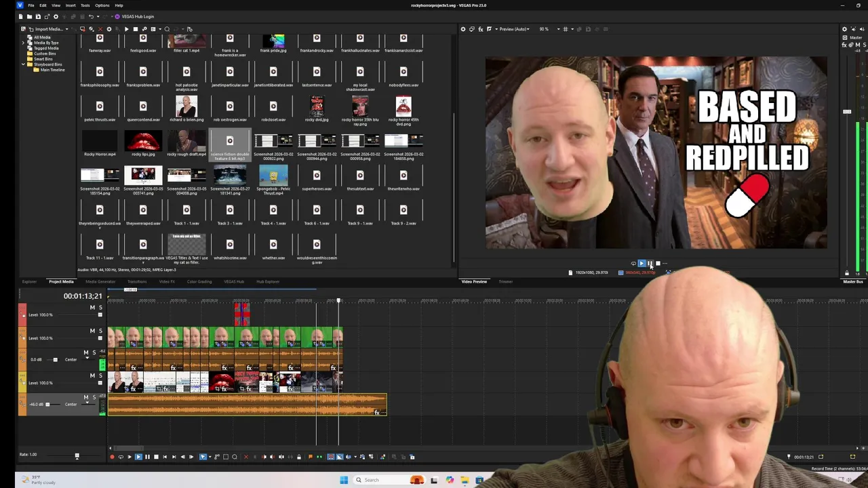Stop preview in Project Media toolbar
This screenshot has width=868, height=488.
(x=135, y=29)
